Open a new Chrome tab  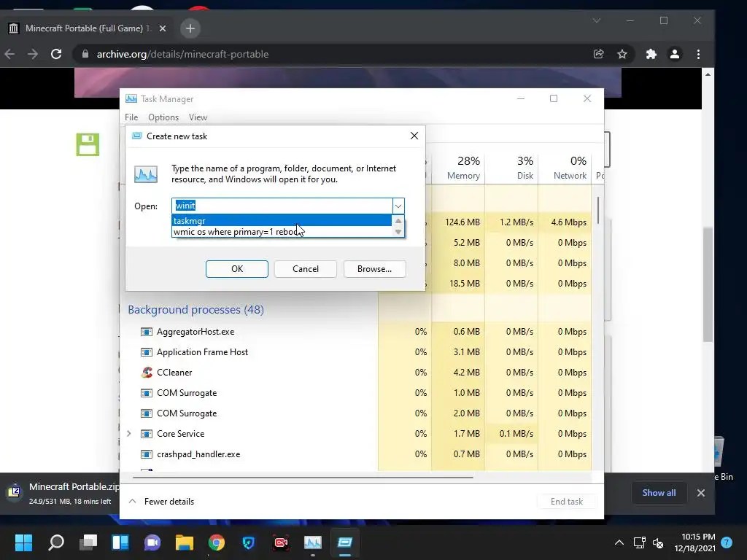point(190,28)
